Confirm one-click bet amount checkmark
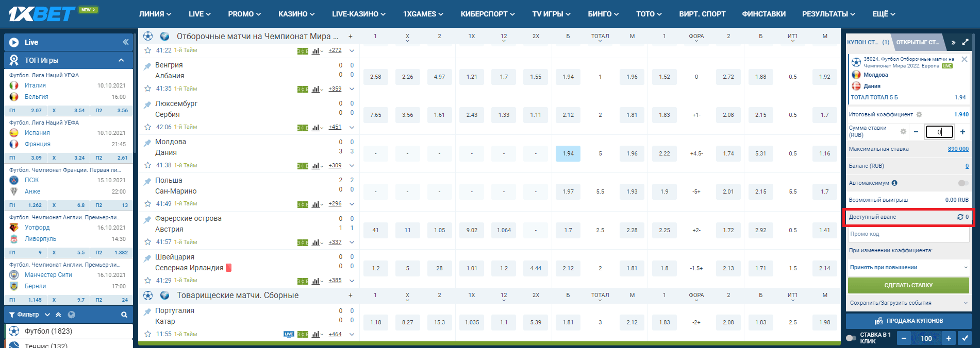 point(965,338)
